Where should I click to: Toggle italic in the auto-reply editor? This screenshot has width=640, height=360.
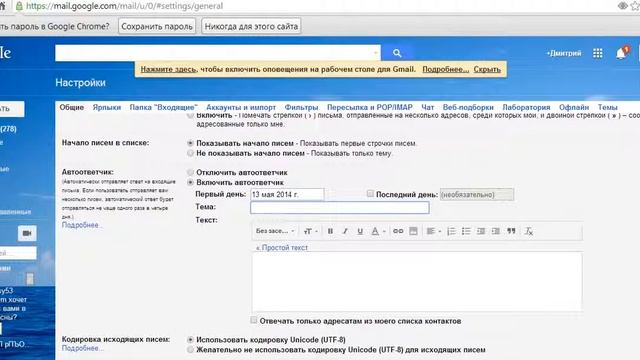345,231
